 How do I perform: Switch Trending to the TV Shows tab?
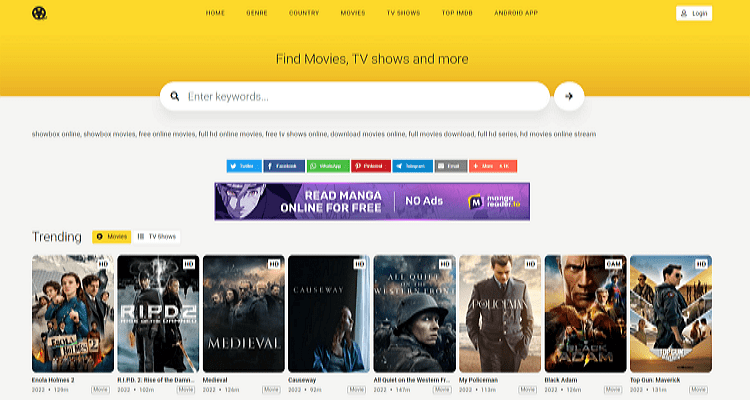157,236
